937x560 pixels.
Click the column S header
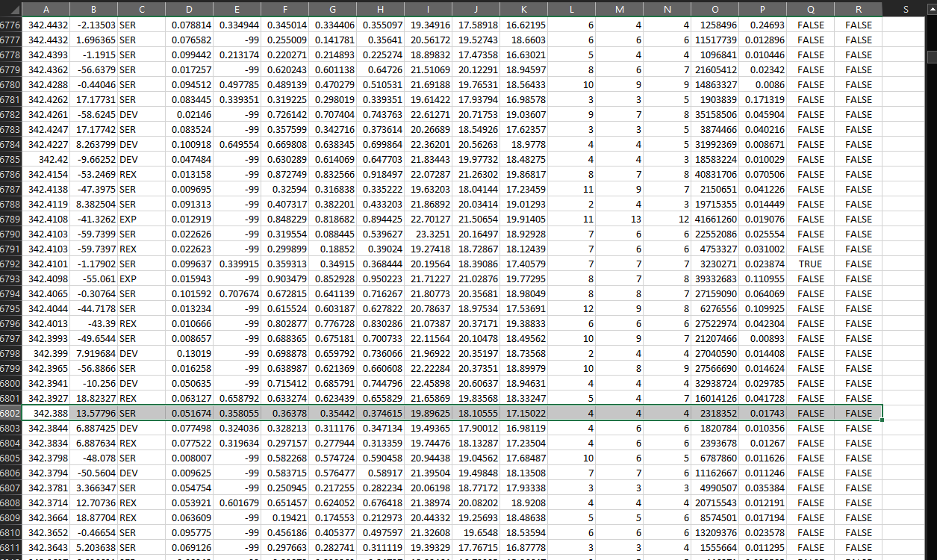coord(905,9)
